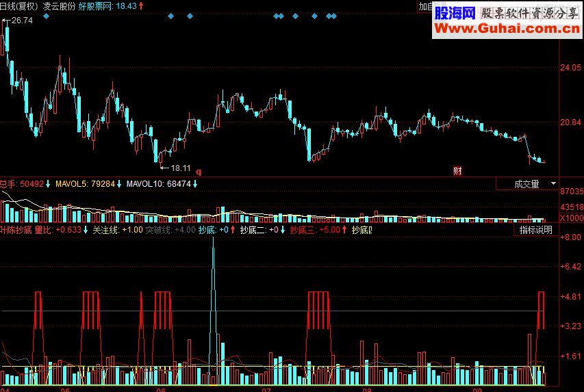This screenshot has height=392, width=584.
Task: Open the 成交量 indicator dropdown
Action: [527, 184]
